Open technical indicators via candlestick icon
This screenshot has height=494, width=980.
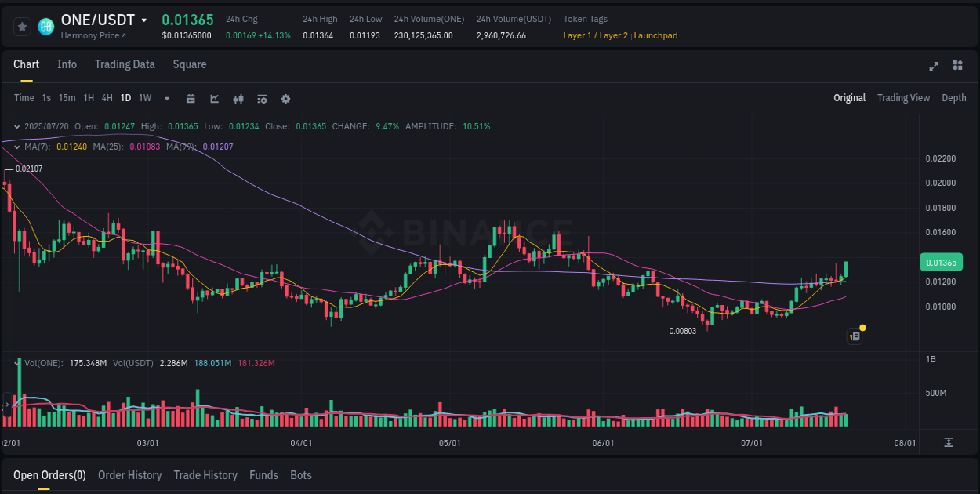point(238,99)
